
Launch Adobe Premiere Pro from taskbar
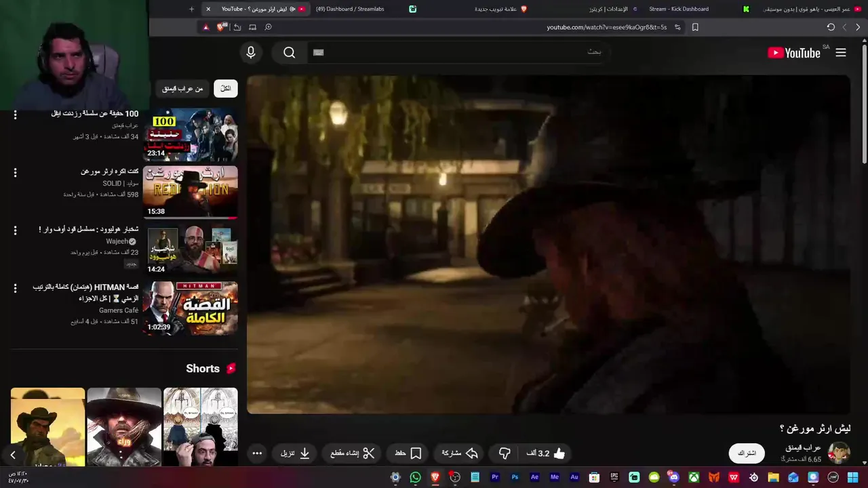495,477
